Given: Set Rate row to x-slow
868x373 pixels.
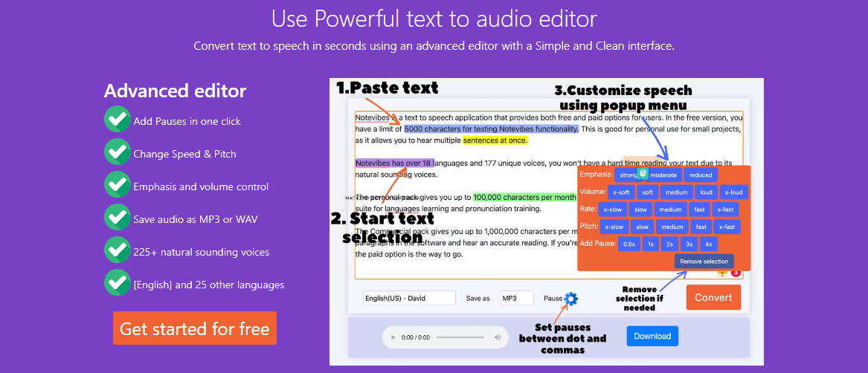Looking at the screenshot, I should pyautogui.click(x=613, y=210).
